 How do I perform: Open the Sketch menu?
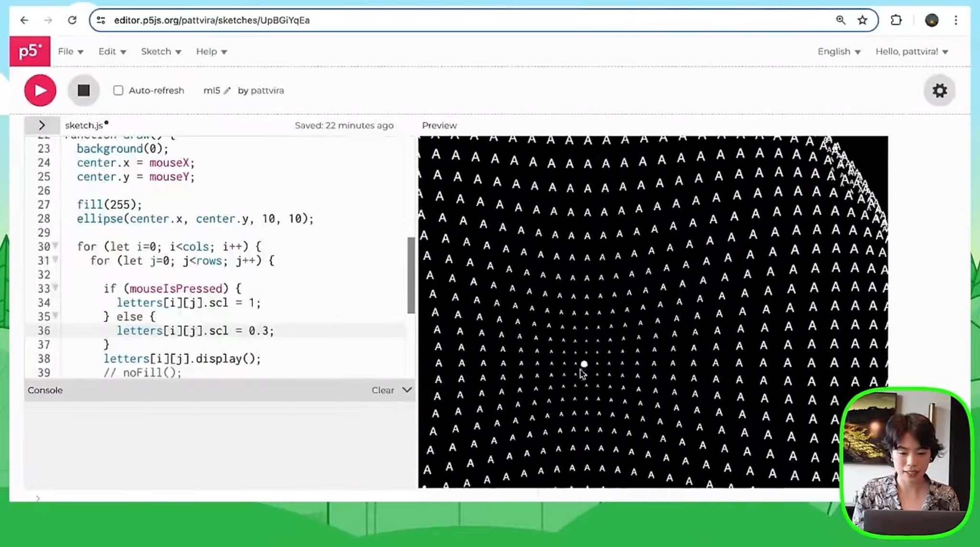pos(161,52)
